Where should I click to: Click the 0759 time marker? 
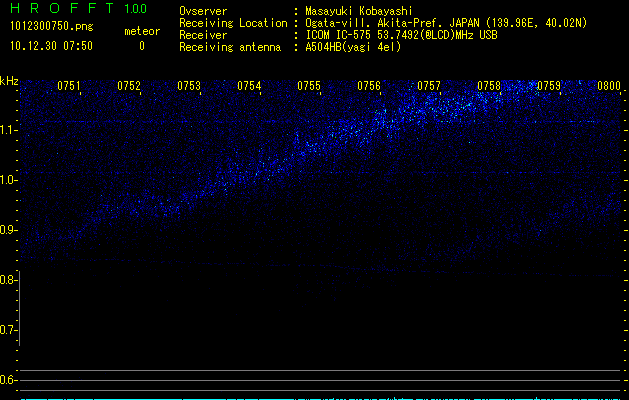click(x=549, y=86)
